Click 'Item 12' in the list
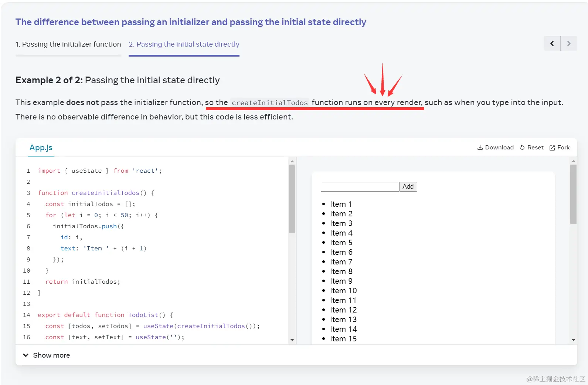The image size is (588, 385). (343, 310)
